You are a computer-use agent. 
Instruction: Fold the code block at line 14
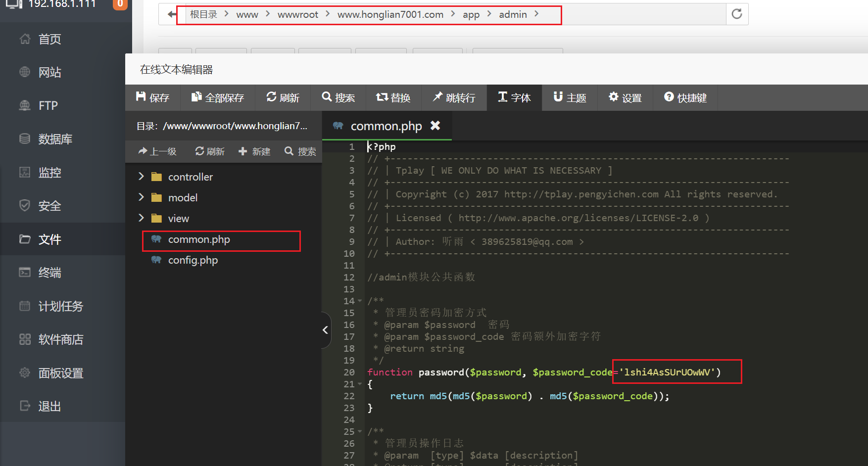tap(360, 301)
